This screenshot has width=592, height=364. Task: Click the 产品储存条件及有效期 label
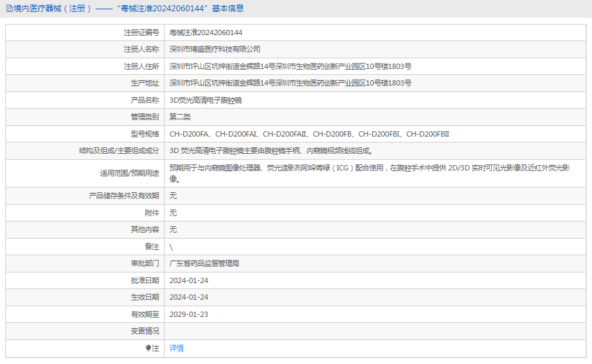tap(124, 196)
